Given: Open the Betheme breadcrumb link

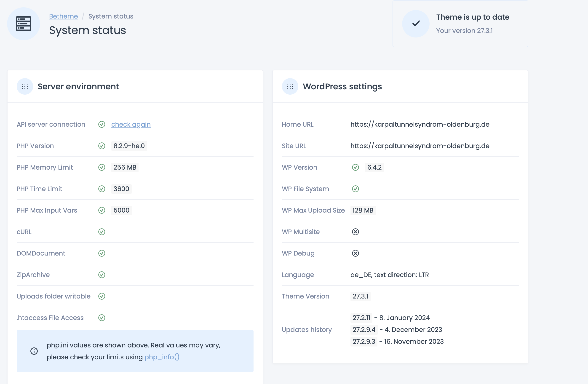Looking at the screenshot, I should tap(63, 16).
